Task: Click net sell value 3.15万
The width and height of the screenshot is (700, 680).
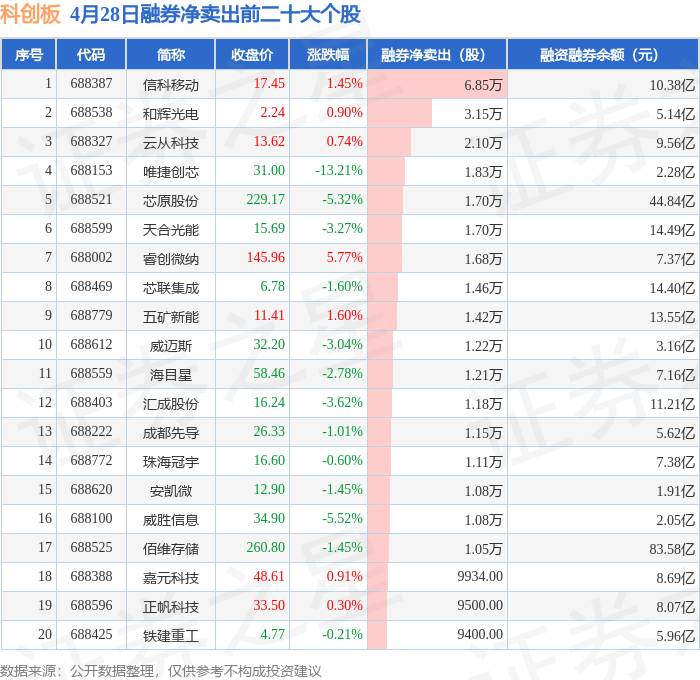Action: click(483, 114)
